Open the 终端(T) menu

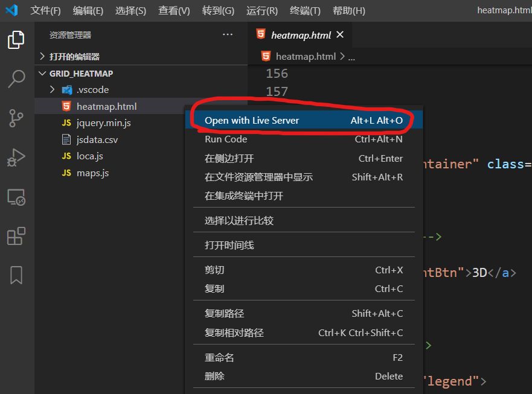(305, 10)
